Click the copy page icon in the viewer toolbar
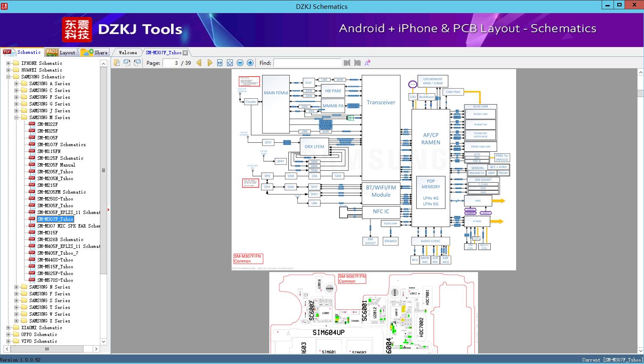This screenshot has width=644, height=364. [x=117, y=63]
